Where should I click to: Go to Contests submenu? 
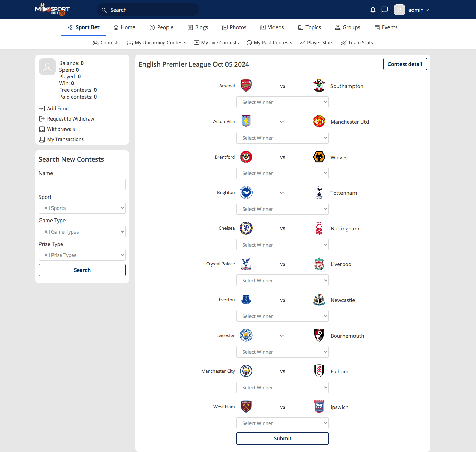pos(106,43)
